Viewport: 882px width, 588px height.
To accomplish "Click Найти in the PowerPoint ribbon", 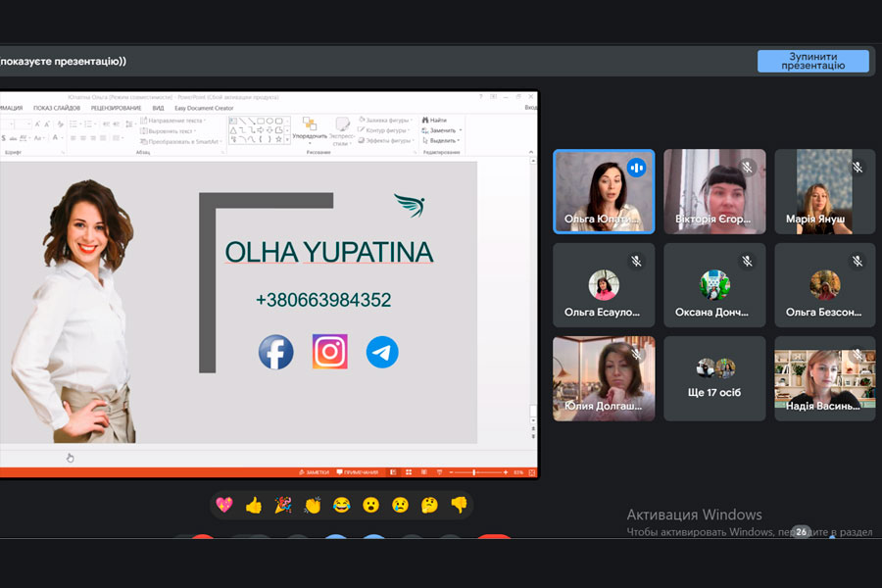I will (434, 120).
